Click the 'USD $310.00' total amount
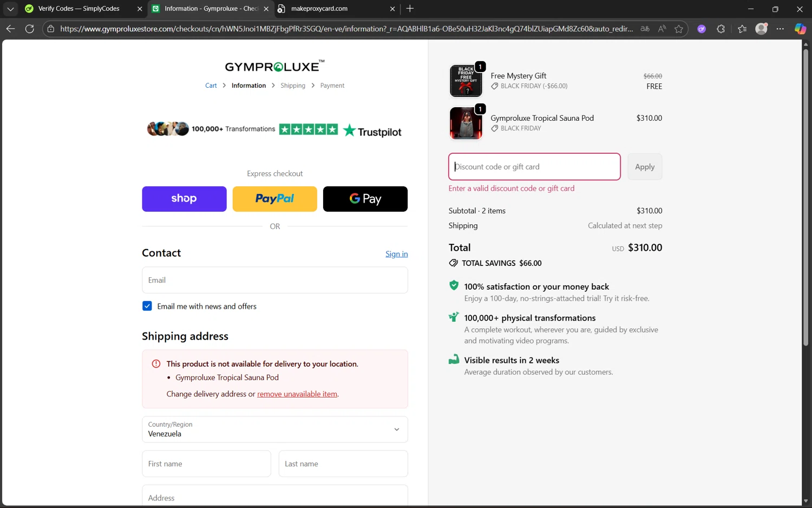This screenshot has width=812, height=508. [x=637, y=248]
